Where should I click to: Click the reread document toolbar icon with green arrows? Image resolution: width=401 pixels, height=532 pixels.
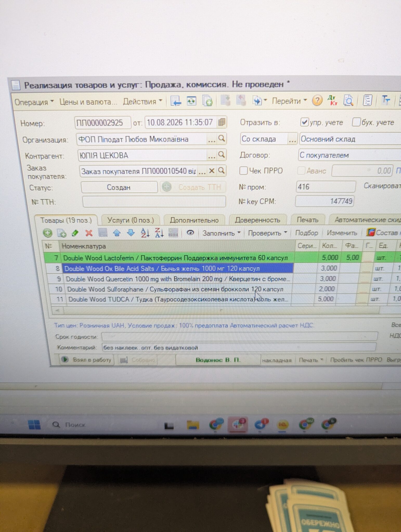(x=192, y=101)
